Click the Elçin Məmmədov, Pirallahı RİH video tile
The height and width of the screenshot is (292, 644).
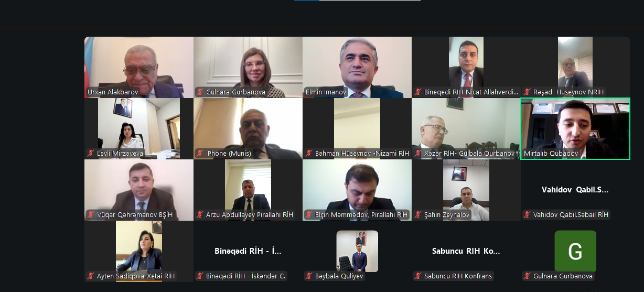(x=357, y=190)
